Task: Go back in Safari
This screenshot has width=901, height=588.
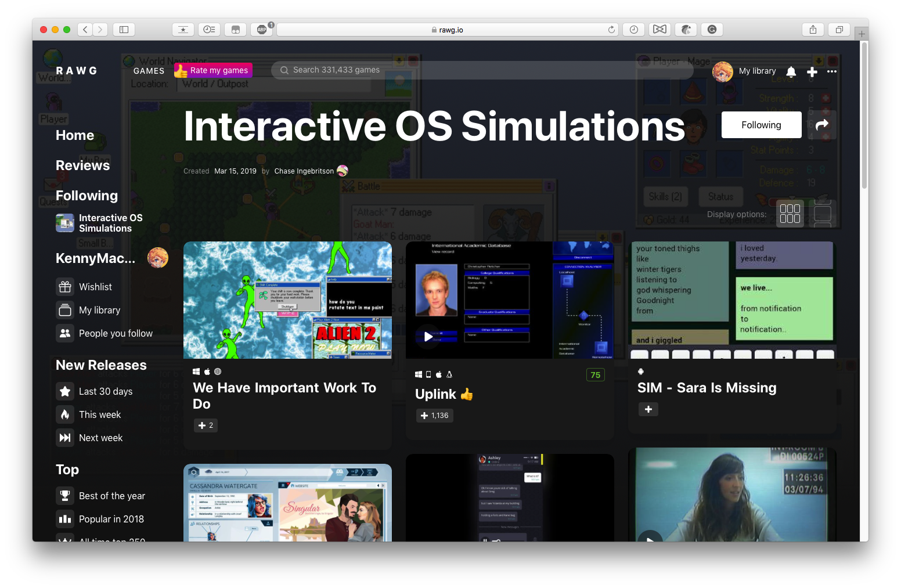Action: click(85, 30)
